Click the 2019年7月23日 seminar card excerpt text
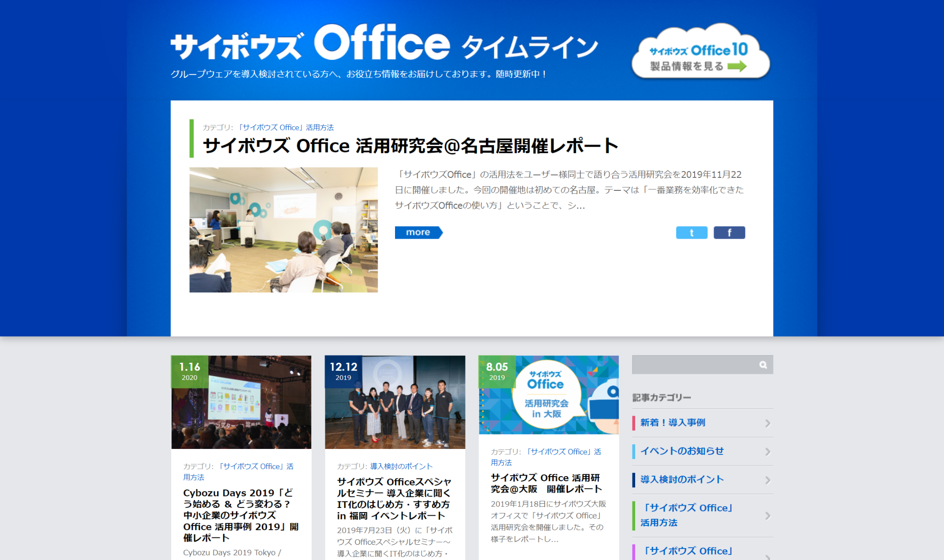 tap(395, 542)
